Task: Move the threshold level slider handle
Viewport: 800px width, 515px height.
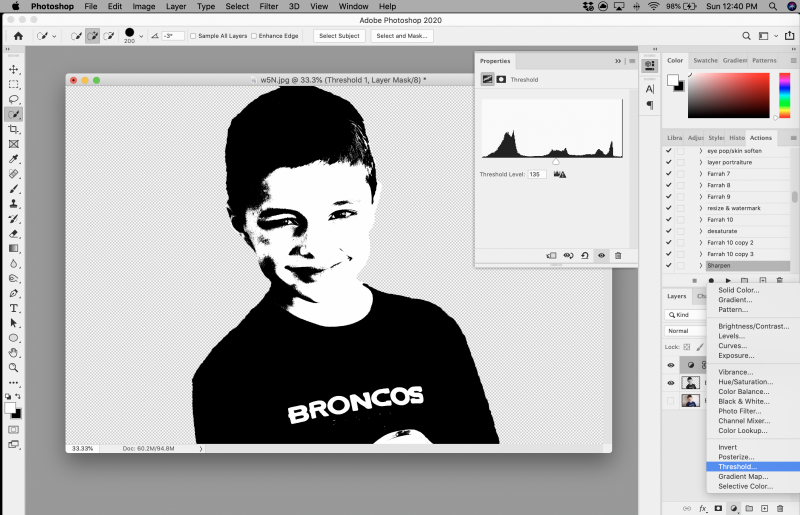Action: [x=556, y=162]
